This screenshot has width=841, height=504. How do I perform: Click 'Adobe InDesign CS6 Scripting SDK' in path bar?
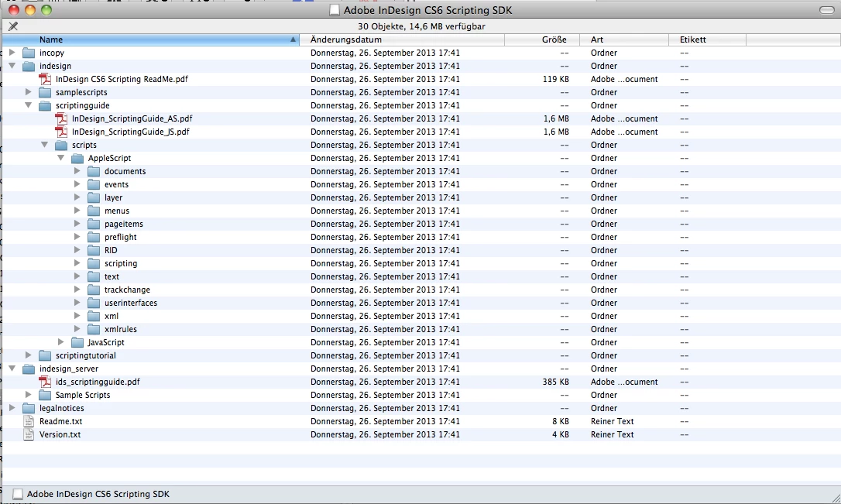[x=98, y=495]
